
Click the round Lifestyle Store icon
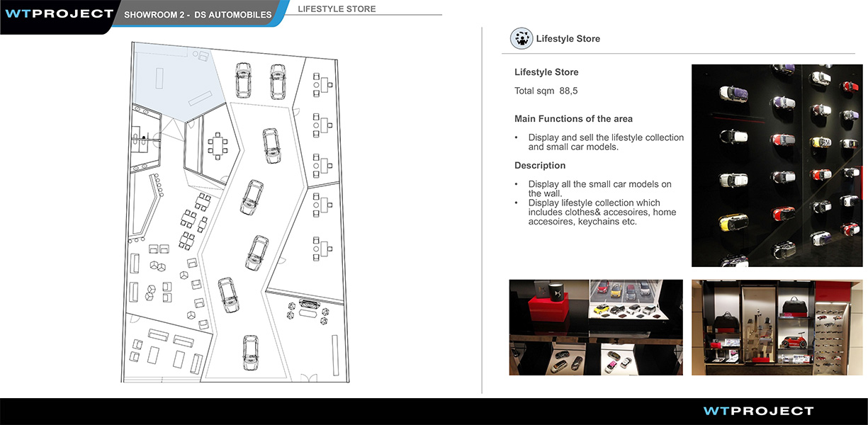522,39
